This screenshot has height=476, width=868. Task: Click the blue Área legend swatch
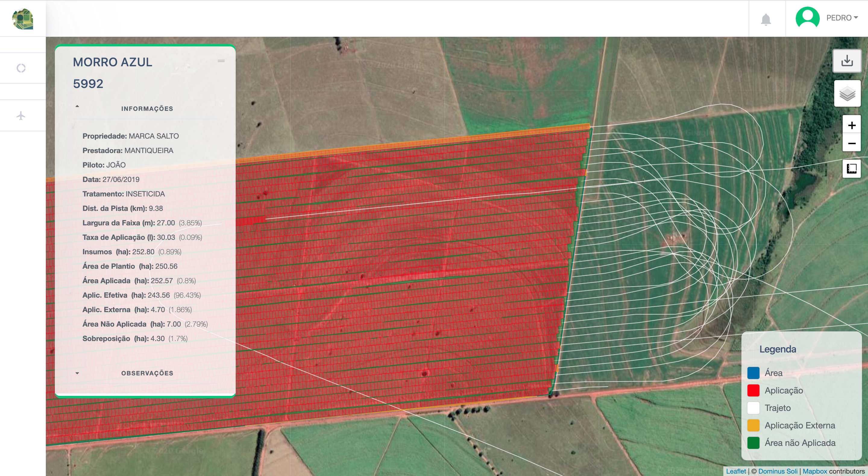pyautogui.click(x=753, y=373)
